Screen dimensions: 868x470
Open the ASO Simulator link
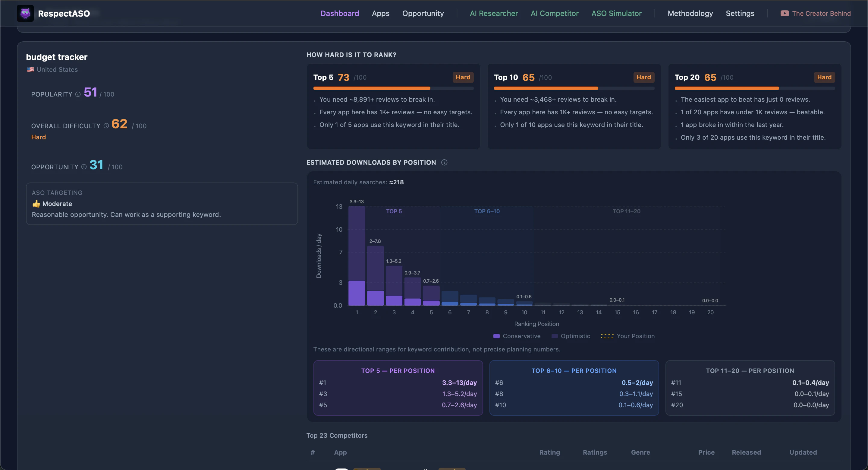(x=616, y=14)
